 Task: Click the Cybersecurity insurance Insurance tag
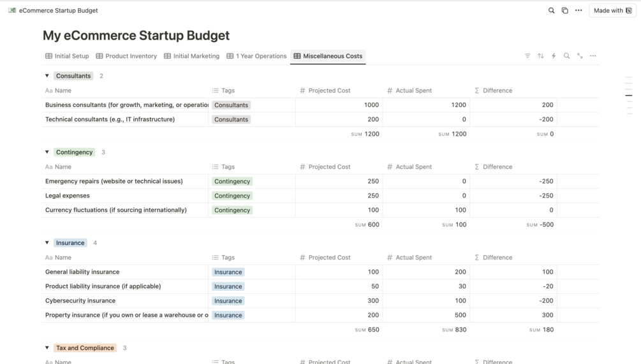point(228,301)
